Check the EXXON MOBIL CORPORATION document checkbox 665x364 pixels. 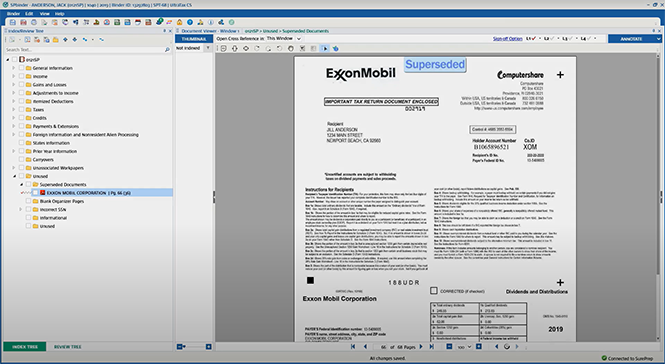[x=35, y=193]
